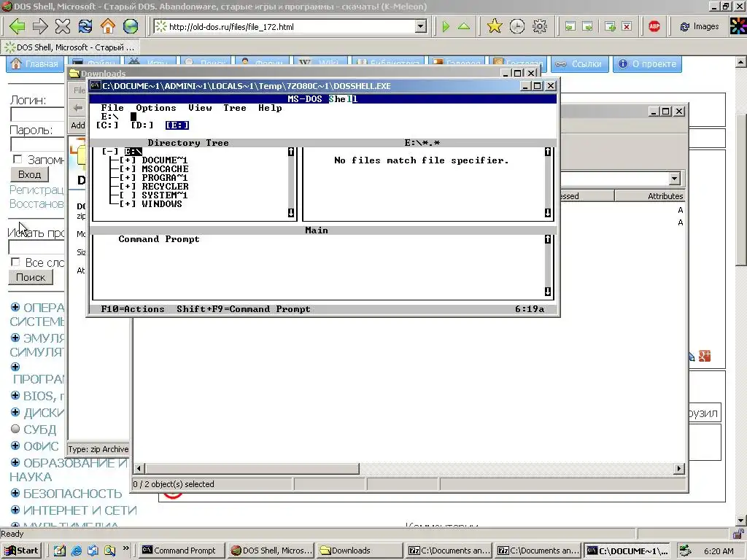This screenshot has height=560, width=747.
Task: Click the Outlook Express quick launch icon
Action: click(93, 551)
